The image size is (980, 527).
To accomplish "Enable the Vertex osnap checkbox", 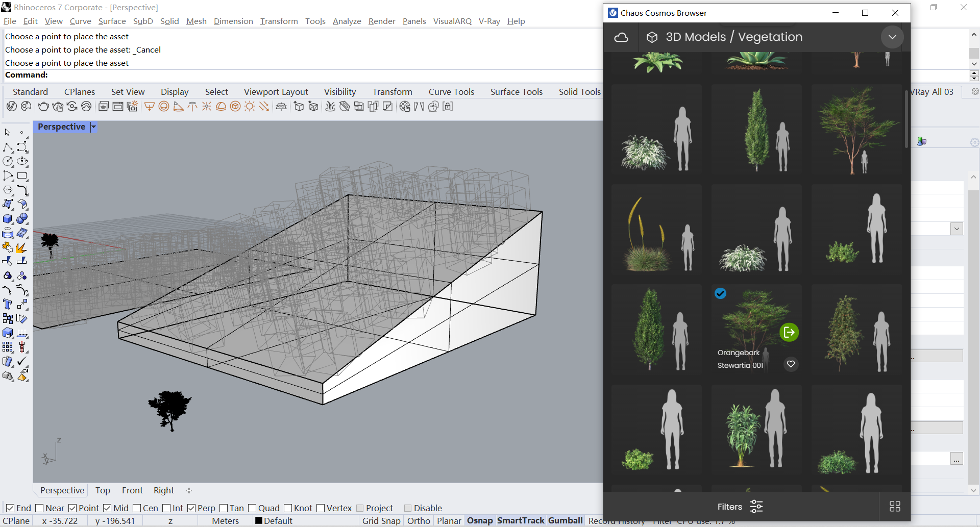I will click(x=321, y=508).
